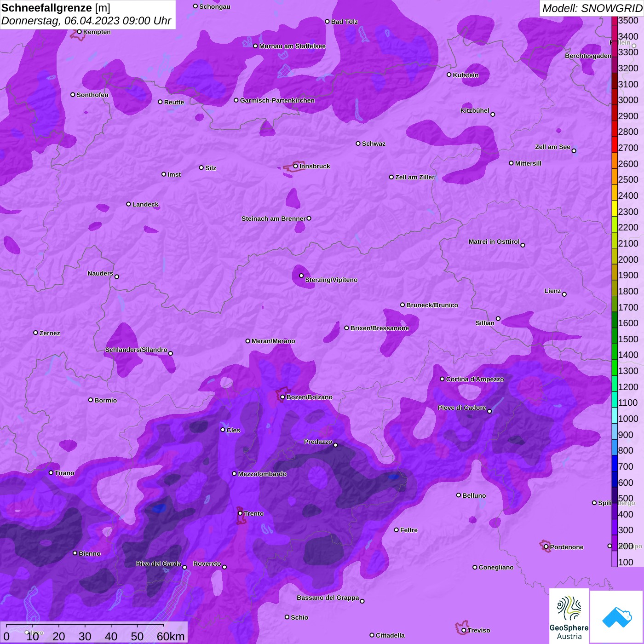The image size is (644, 644).
Task: Click the Bruneck/Brunico label
Action: 432,305
